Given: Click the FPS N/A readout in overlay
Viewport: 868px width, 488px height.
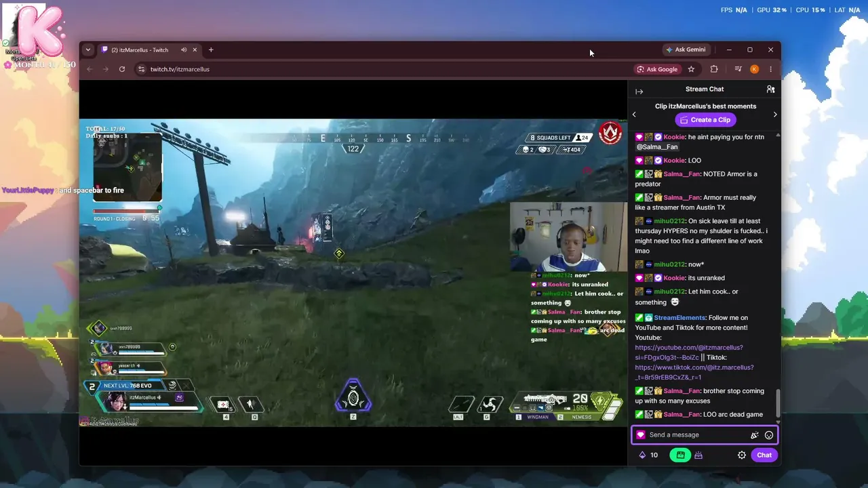Looking at the screenshot, I should click(x=734, y=10).
